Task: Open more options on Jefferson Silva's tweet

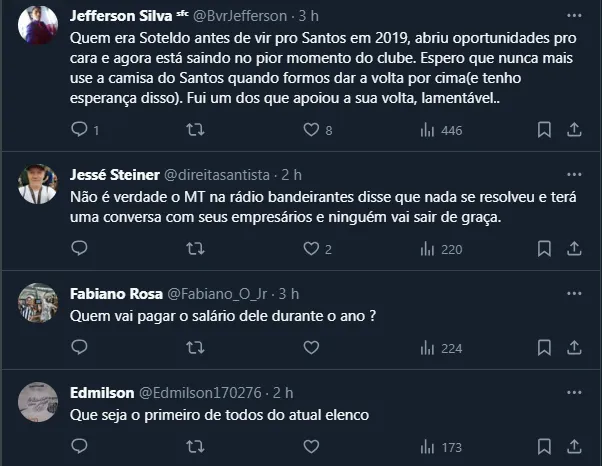Action: click(x=573, y=17)
